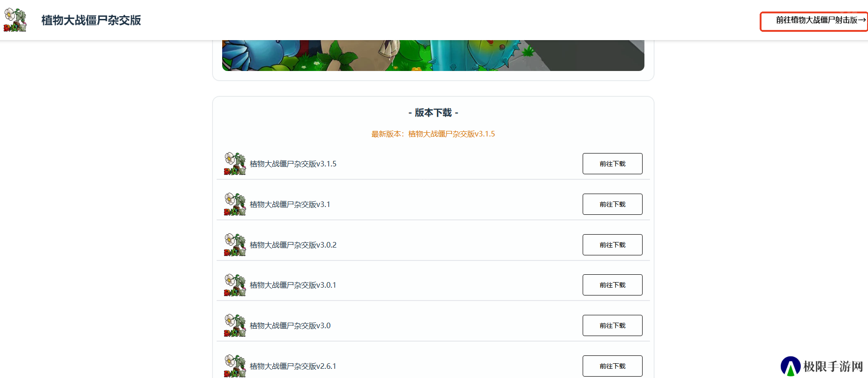Screen dimensions: 868x378
Task: Click the site logo icon in header
Action: coord(15,20)
